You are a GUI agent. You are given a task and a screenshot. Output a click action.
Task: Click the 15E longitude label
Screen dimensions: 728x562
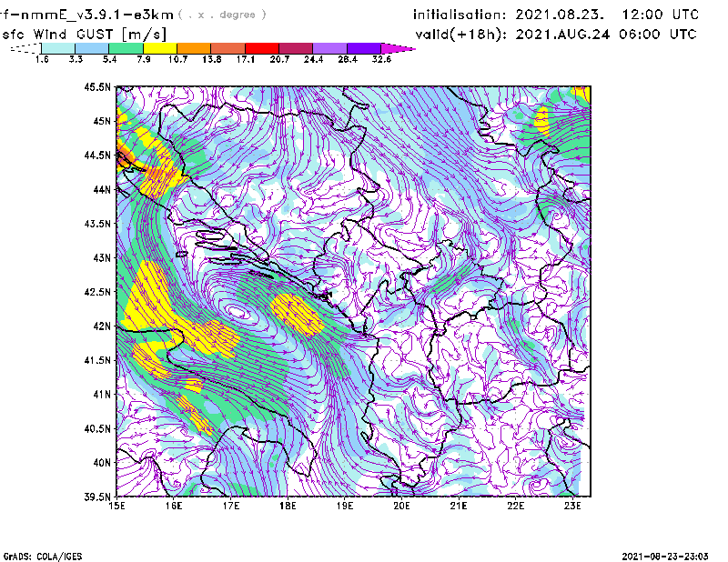click(x=116, y=506)
